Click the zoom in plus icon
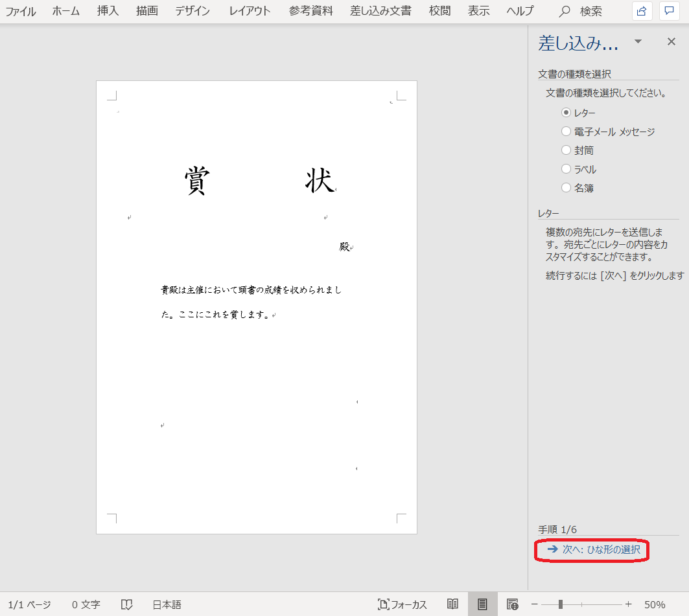The width and height of the screenshot is (689, 616). pyautogui.click(x=628, y=604)
